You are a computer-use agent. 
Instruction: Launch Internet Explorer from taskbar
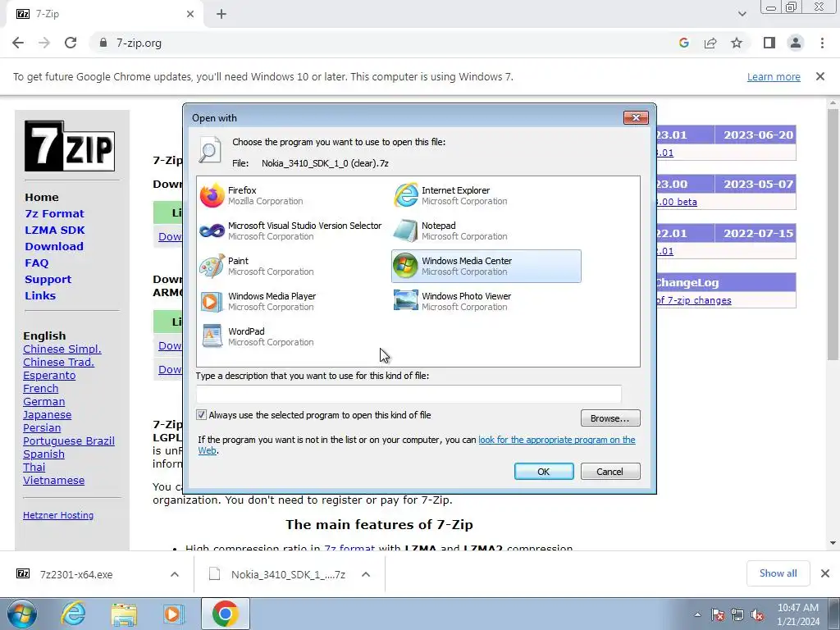[72, 614]
